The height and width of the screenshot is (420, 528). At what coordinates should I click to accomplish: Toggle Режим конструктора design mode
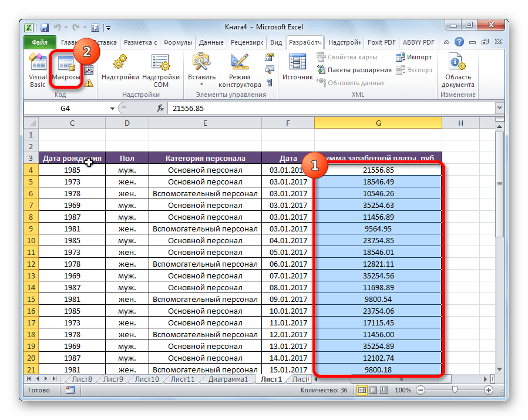240,70
